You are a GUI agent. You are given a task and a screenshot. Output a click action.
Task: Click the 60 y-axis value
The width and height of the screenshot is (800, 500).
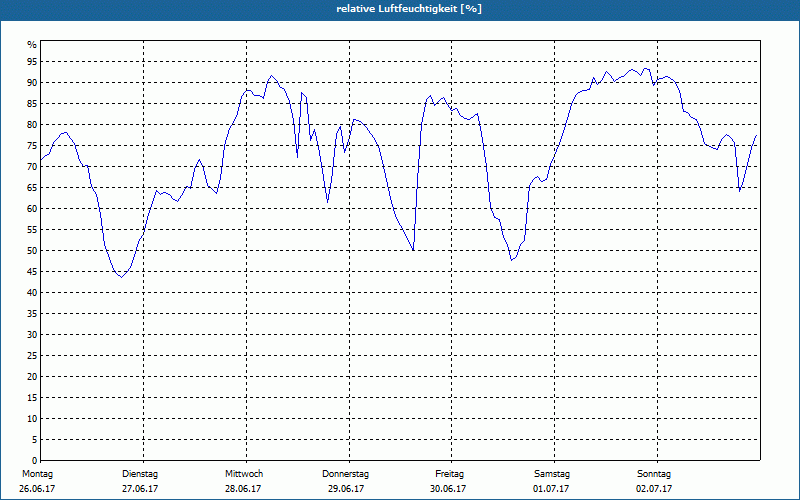[x=32, y=209]
